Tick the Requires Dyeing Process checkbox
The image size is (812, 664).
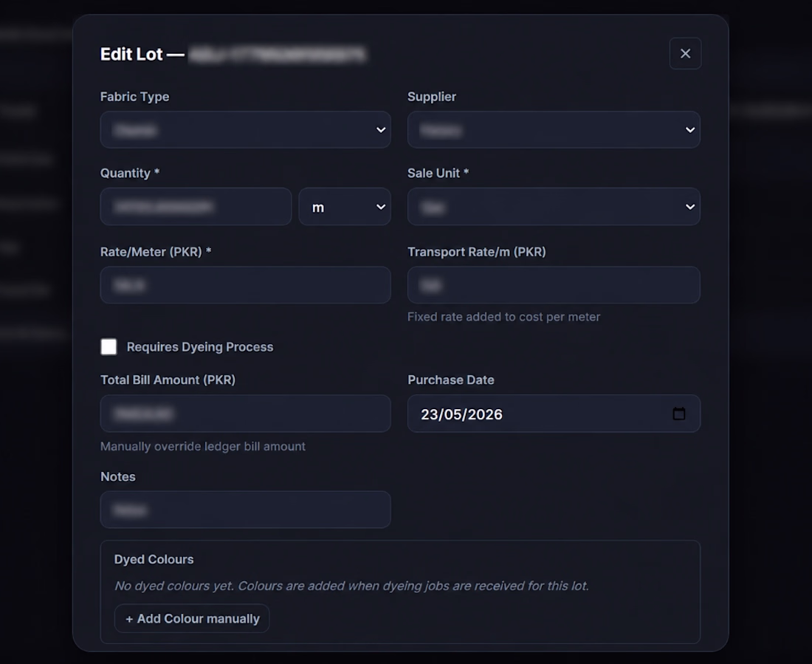coord(109,347)
